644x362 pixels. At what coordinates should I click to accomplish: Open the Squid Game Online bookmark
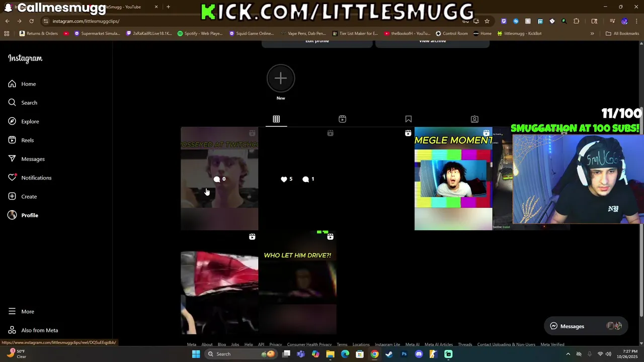click(252, 34)
